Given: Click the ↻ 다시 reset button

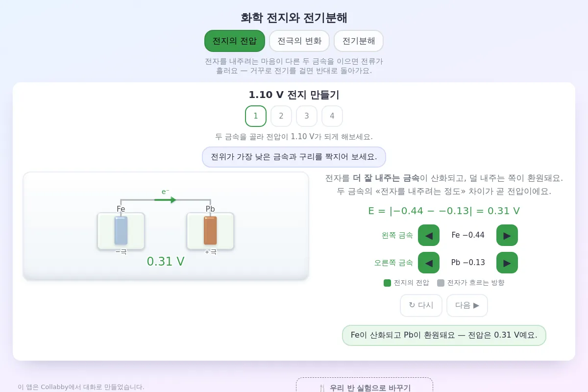Looking at the screenshot, I should pos(421,305).
